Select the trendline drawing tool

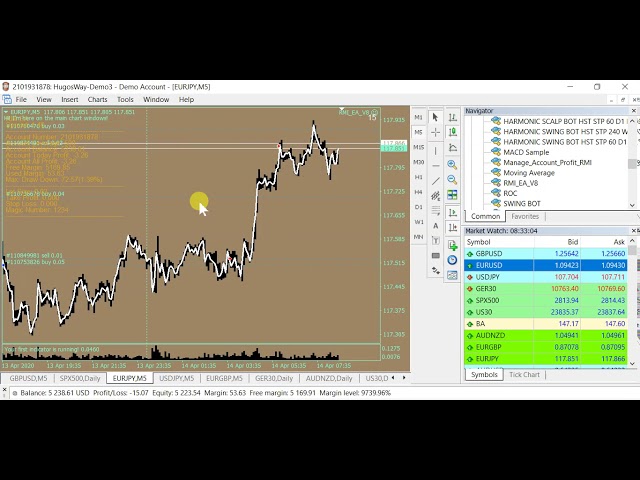(x=436, y=180)
